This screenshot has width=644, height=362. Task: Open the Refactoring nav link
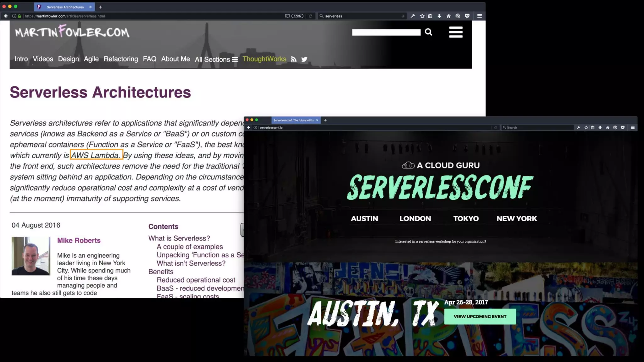click(121, 59)
